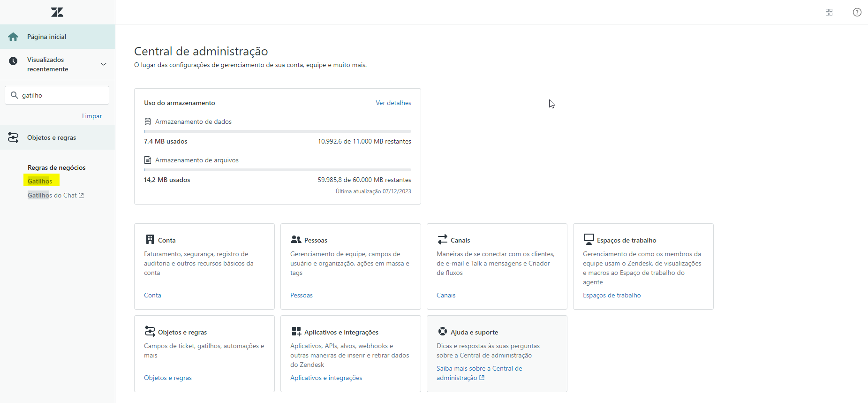Collapse the Objetos e regras sidebar section
Image resolution: width=868 pixels, height=403 pixels.
pyautogui.click(x=52, y=137)
